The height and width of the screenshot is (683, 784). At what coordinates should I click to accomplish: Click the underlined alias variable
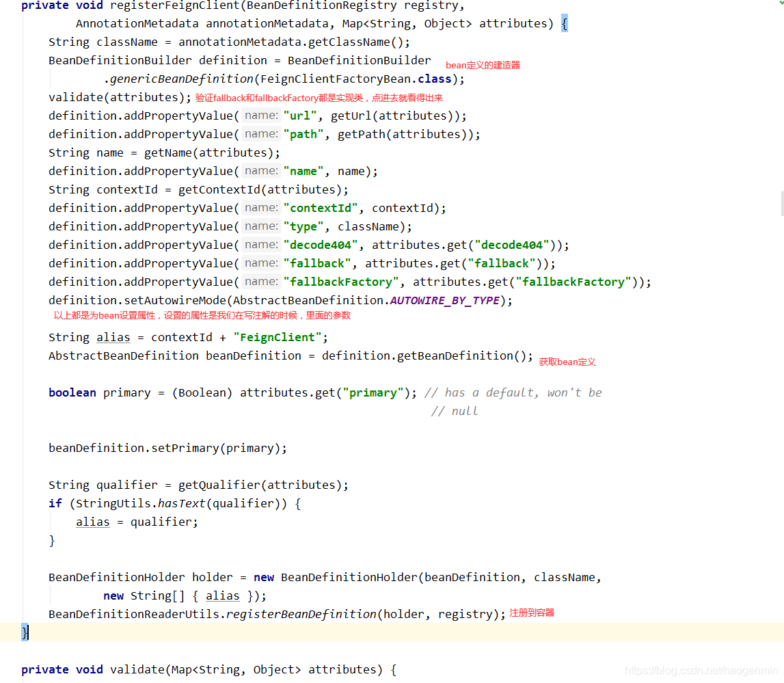pyautogui.click(x=113, y=337)
